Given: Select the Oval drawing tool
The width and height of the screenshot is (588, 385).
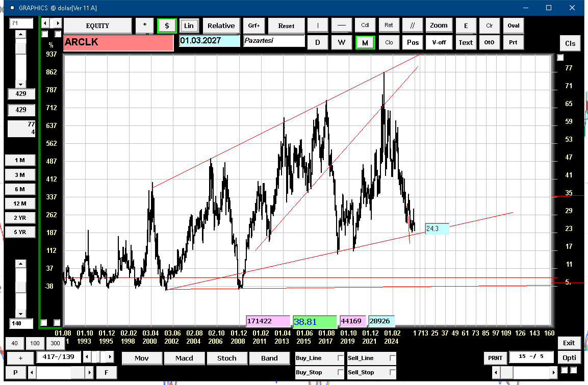Looking at the screenshot, I should tap(513, 25).
